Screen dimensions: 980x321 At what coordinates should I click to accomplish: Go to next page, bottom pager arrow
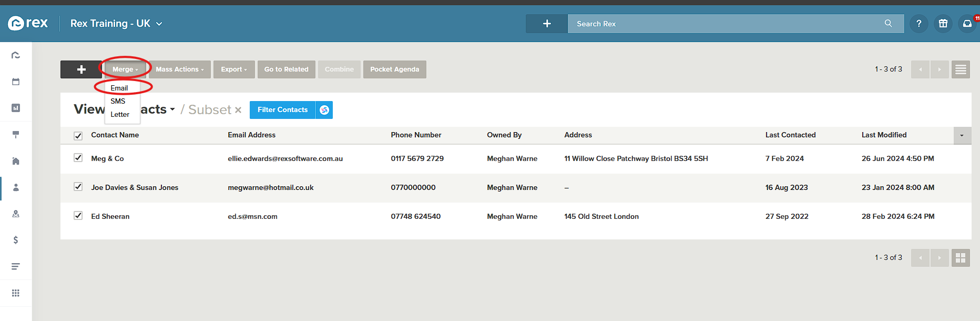[x=940, y=258]
